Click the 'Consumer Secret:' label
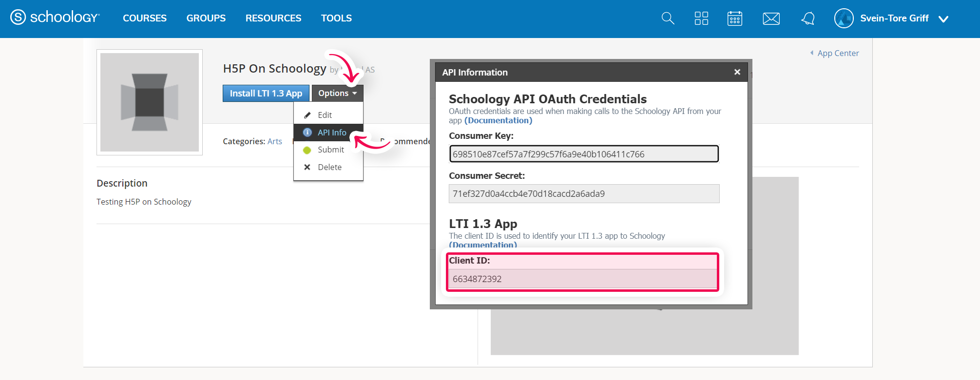The image size is (980, 380). click(487, 176)
